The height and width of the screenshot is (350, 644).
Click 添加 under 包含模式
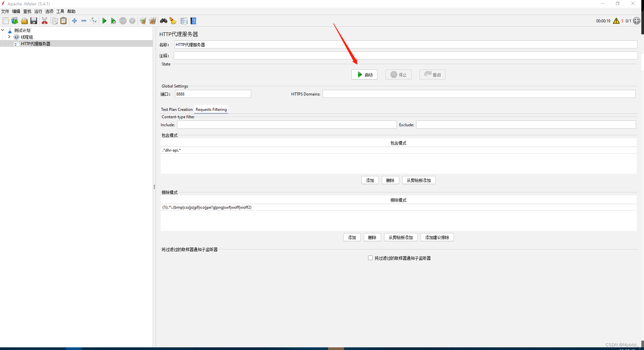(x=370, y=180)
